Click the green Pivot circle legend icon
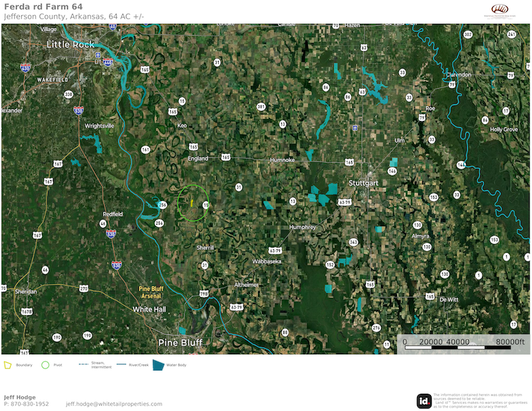Image resolution: width=532 pixels, height=411 pixels. [45, 365]
